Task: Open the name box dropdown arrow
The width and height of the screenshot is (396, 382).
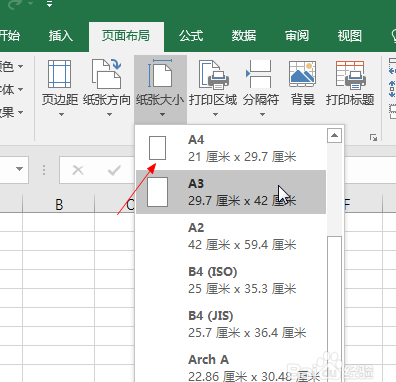Action: (x=19, y=169)
